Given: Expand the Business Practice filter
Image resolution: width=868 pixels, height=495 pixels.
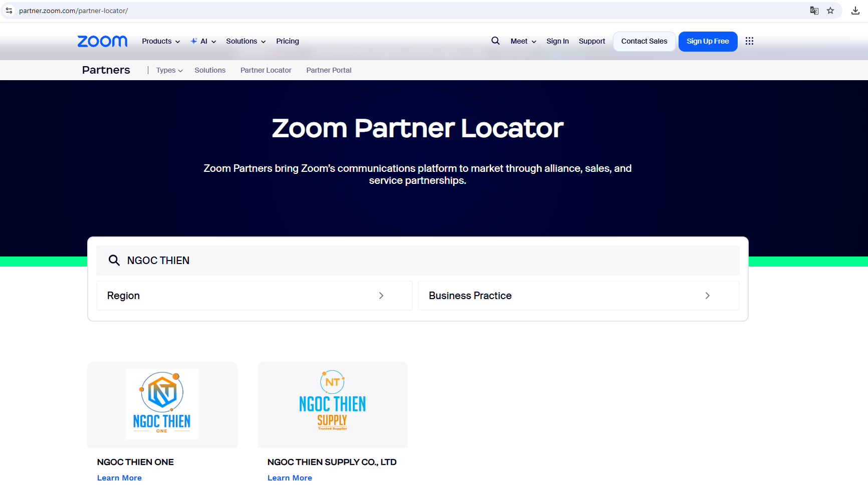Looking at the screenshot, I should click(578, 296).
